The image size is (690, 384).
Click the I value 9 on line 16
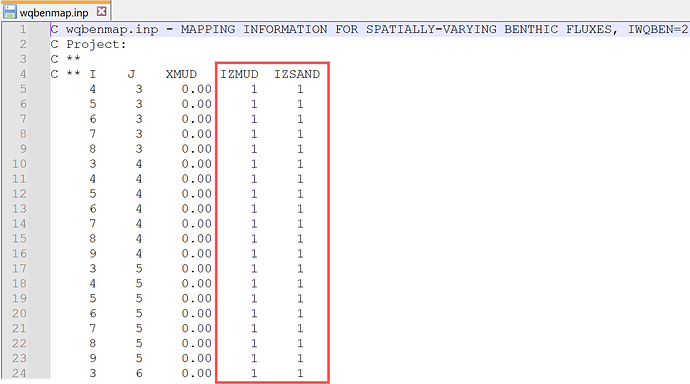click(92, 254)
